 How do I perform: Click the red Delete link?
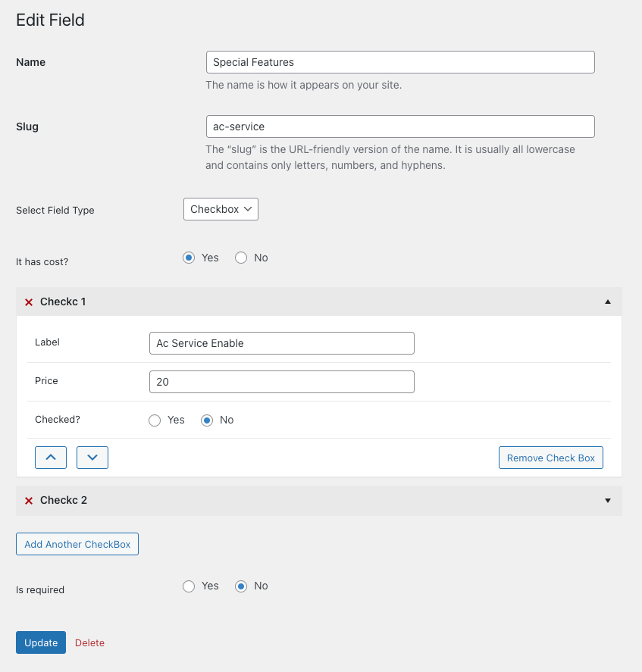[x=89, y=642]
